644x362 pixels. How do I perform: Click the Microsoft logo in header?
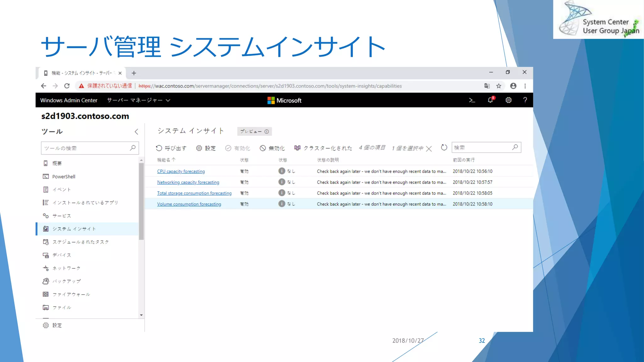coord(284,100)
